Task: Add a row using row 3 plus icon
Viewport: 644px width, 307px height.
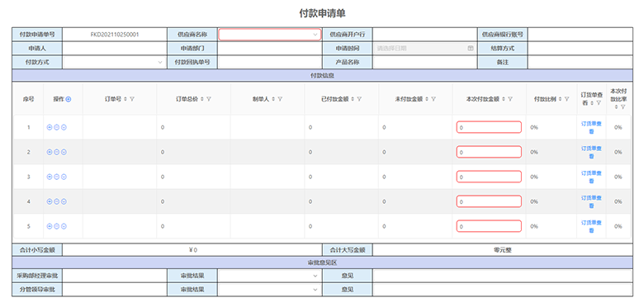Action: click(x=50, y=177)
